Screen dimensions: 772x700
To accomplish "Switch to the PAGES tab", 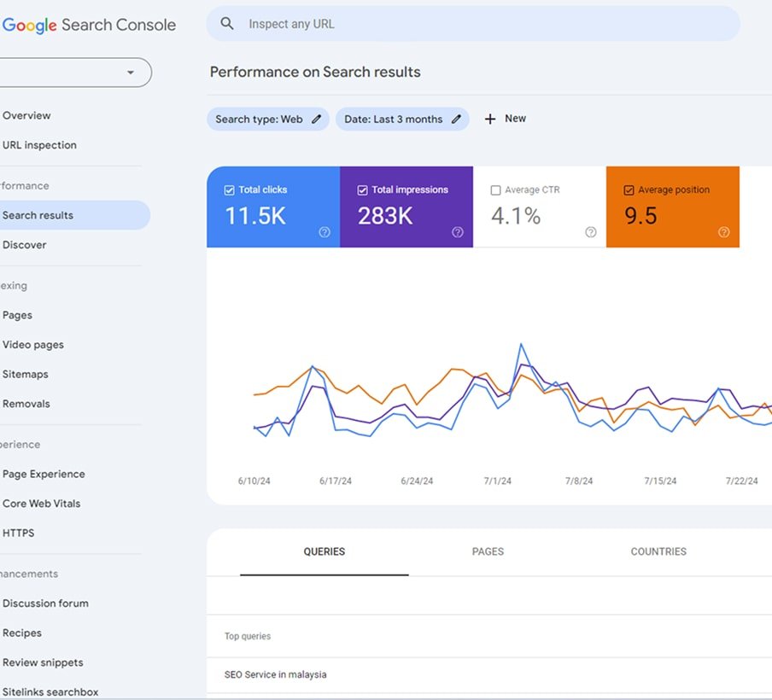I will pyautogui.click(x=488, y=551).
